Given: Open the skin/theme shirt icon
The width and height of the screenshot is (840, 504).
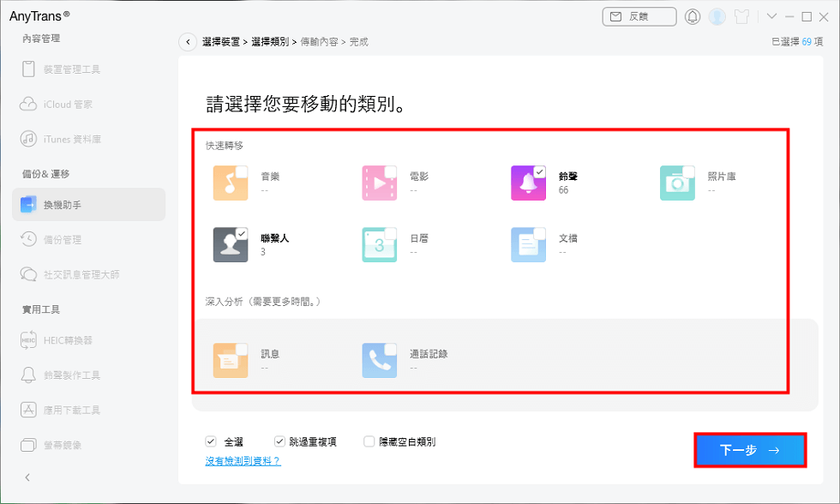Looking at the screenshot, I should point(742,16).
